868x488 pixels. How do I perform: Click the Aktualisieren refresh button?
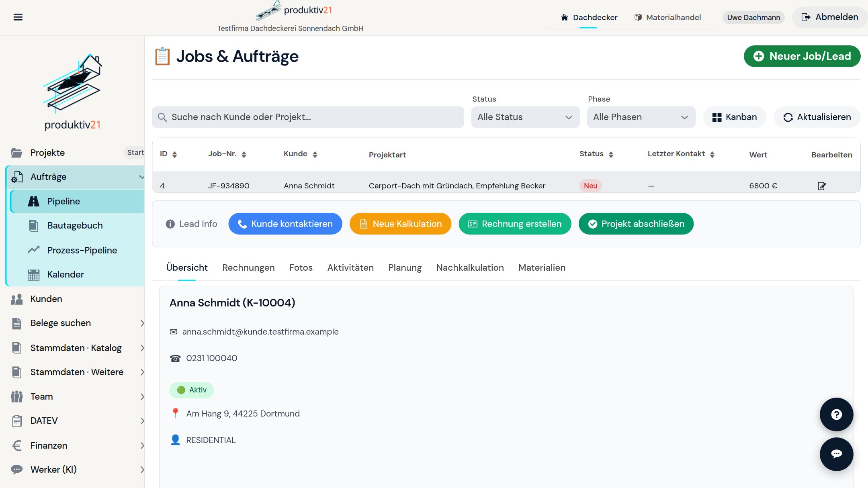point(817,117)
